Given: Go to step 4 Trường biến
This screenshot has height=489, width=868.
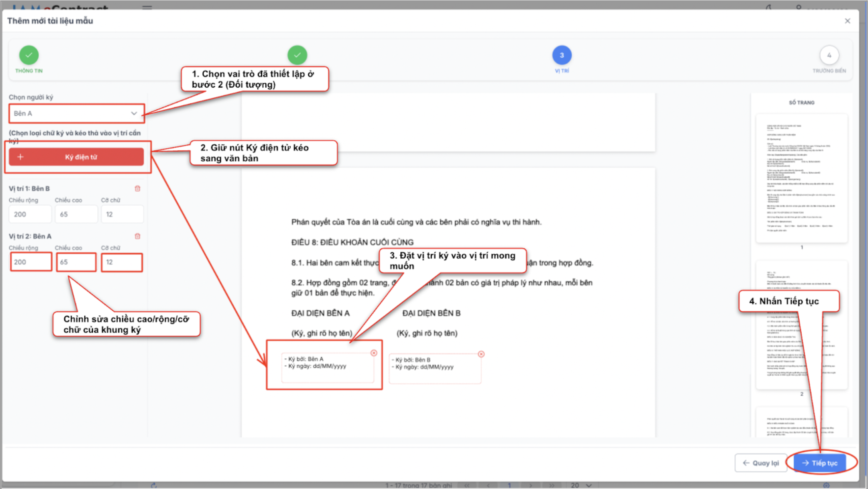Looking at the screenshot, I should (x=829, y=55).
